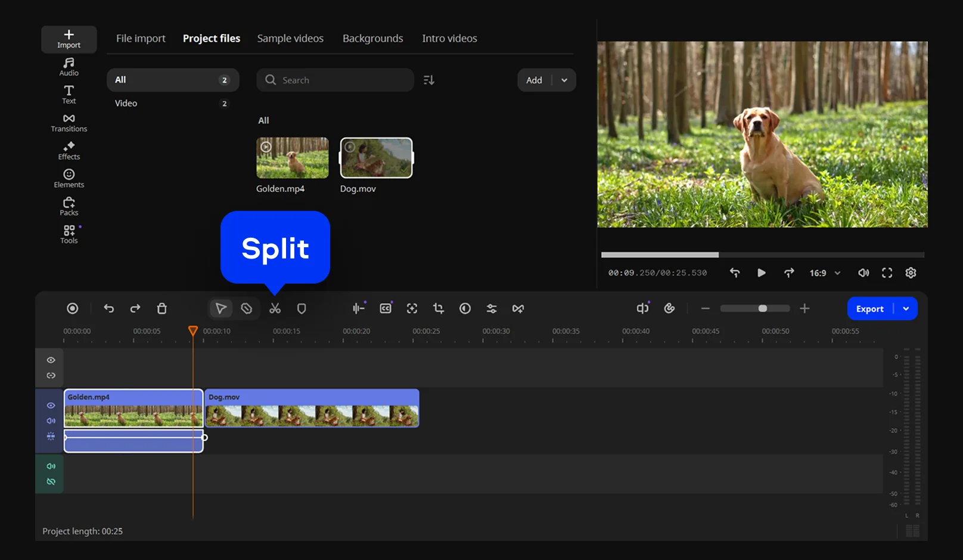The height and width of the screenshot is (560, 963).
Task: Click the Undo arrow in toolbar
Action: tap(108, 309)
